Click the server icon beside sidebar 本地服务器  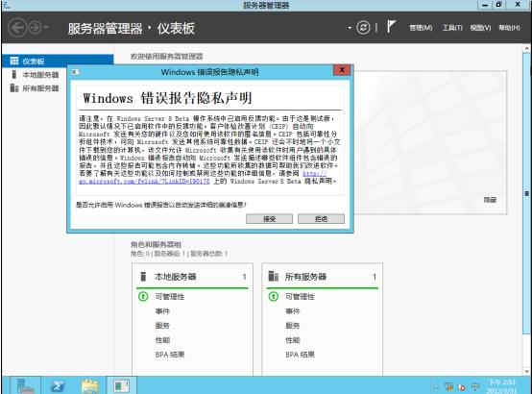click(13, 74)
